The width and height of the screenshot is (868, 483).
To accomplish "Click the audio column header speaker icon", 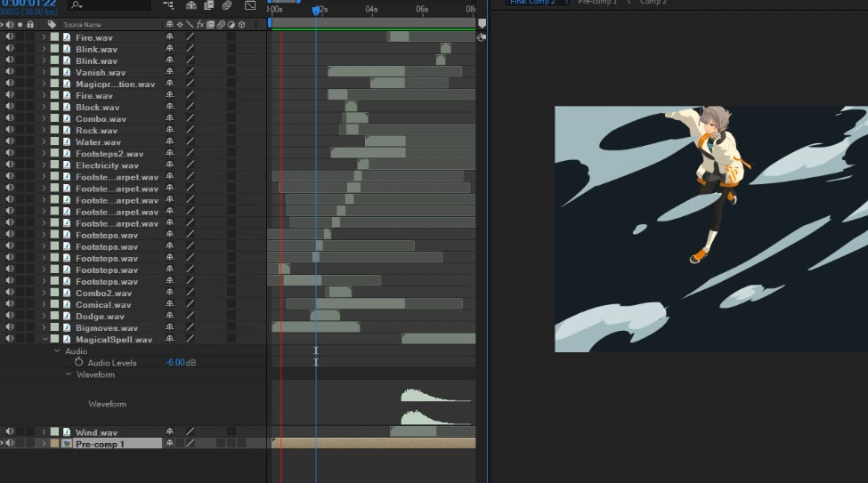I will [10, 24].
